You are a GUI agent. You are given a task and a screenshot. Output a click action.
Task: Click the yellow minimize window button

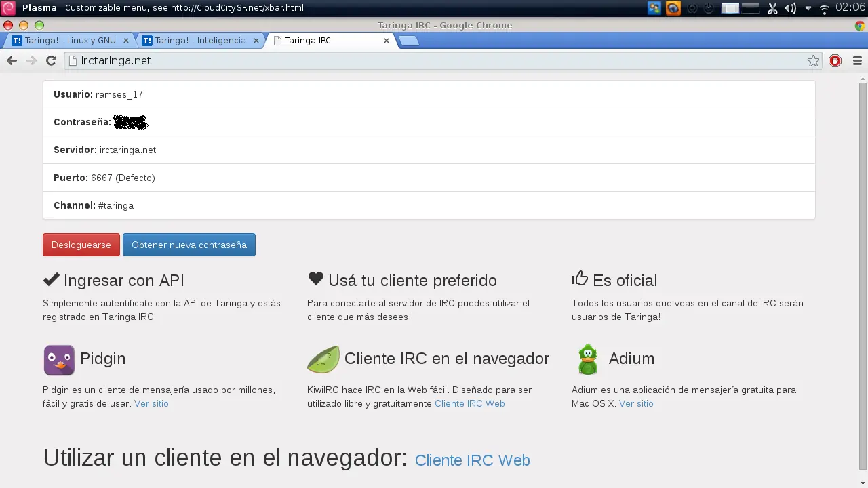point(24,25)
